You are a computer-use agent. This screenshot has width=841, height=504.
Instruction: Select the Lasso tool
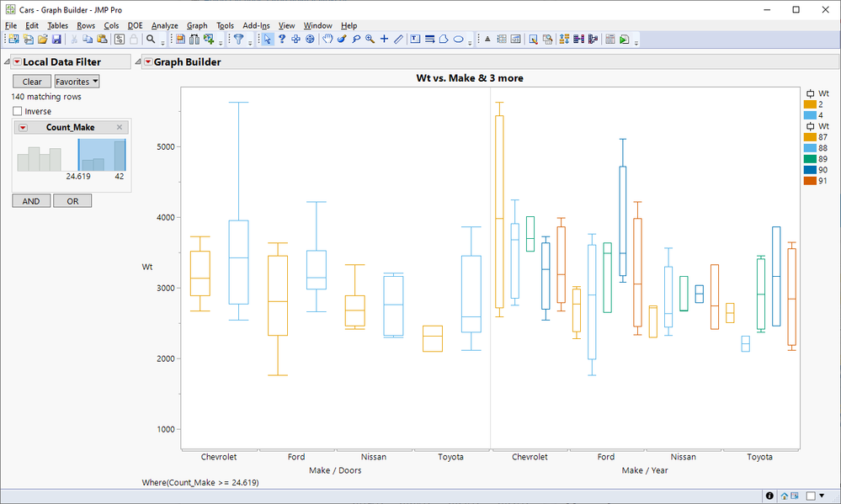[x=355, y=40]
